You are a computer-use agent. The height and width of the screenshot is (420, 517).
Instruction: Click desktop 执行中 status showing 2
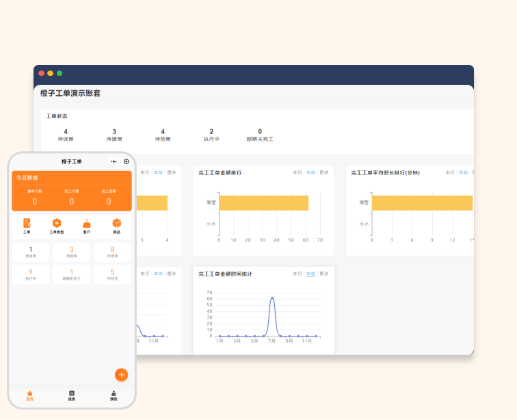(211, 135)
